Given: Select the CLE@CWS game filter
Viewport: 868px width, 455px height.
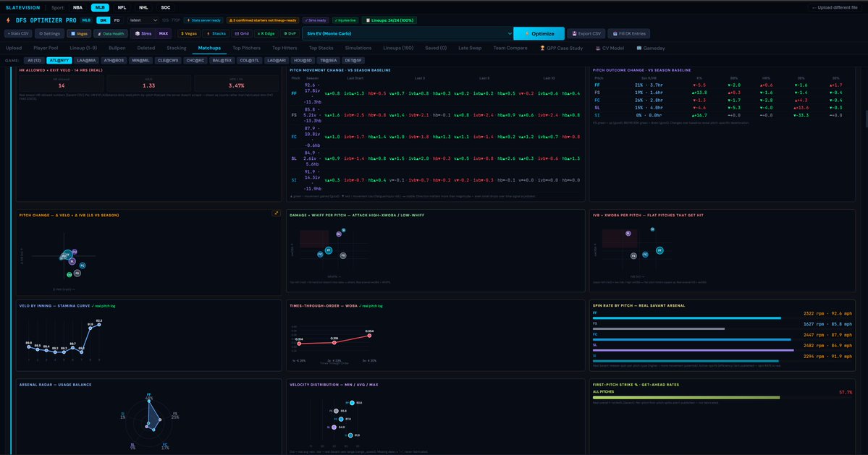Looking at the screenshot, I should (168, 60).
